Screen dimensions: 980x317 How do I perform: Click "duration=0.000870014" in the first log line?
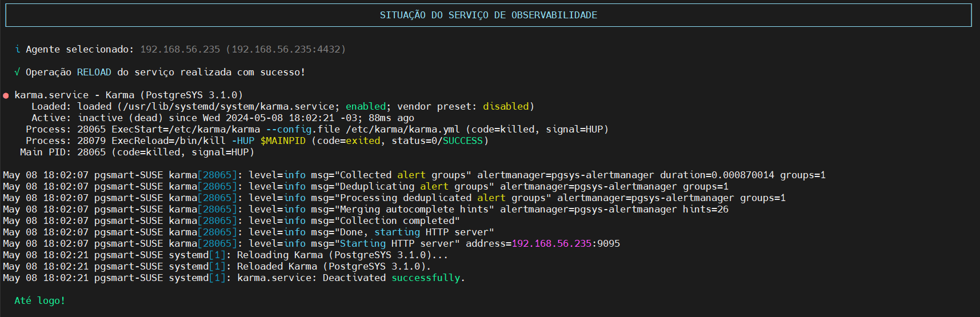(717, 175)
